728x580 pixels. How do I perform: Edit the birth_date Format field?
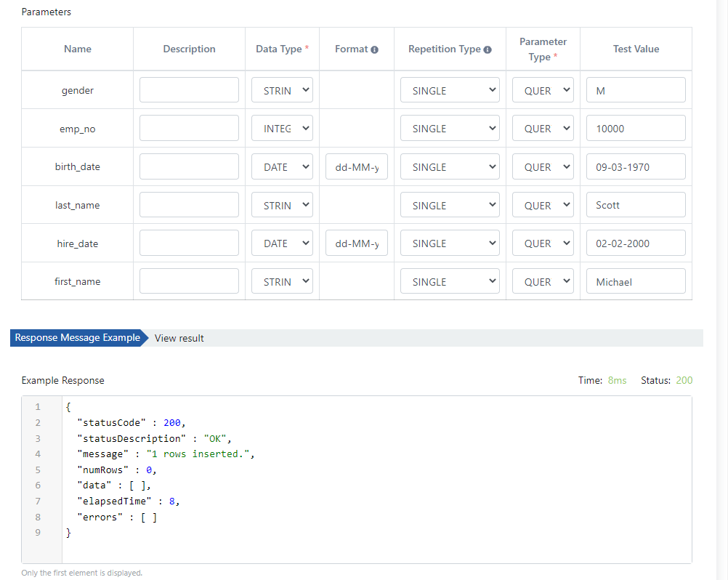click(357, 166)
